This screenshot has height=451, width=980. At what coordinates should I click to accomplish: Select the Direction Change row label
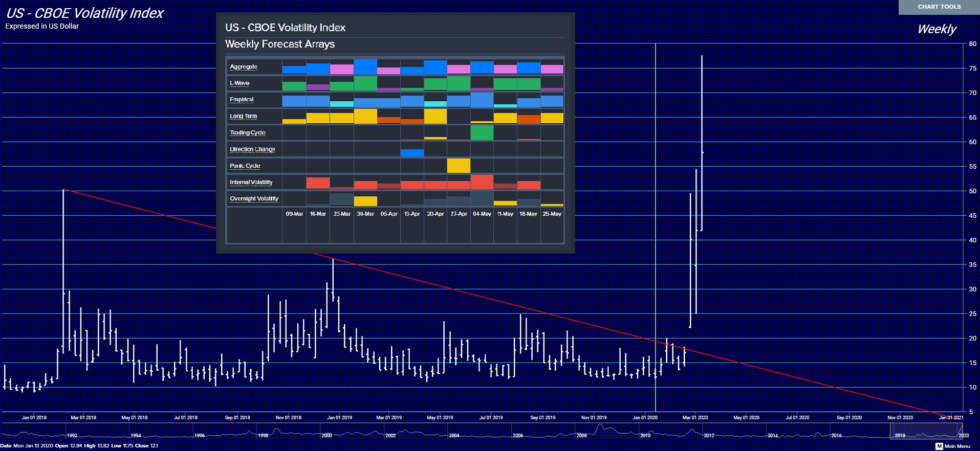[252, 149]
